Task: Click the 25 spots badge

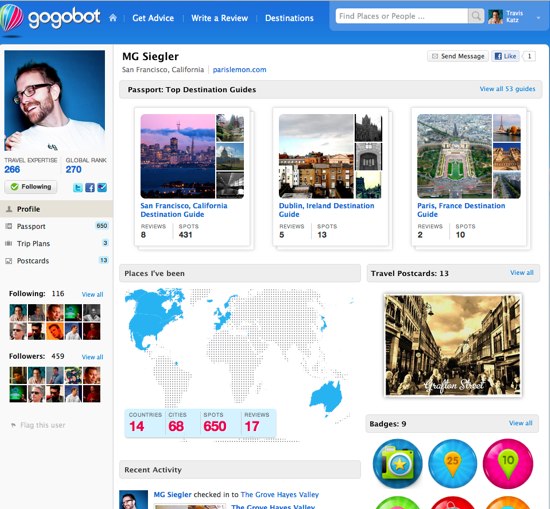Action: [453, 463]
